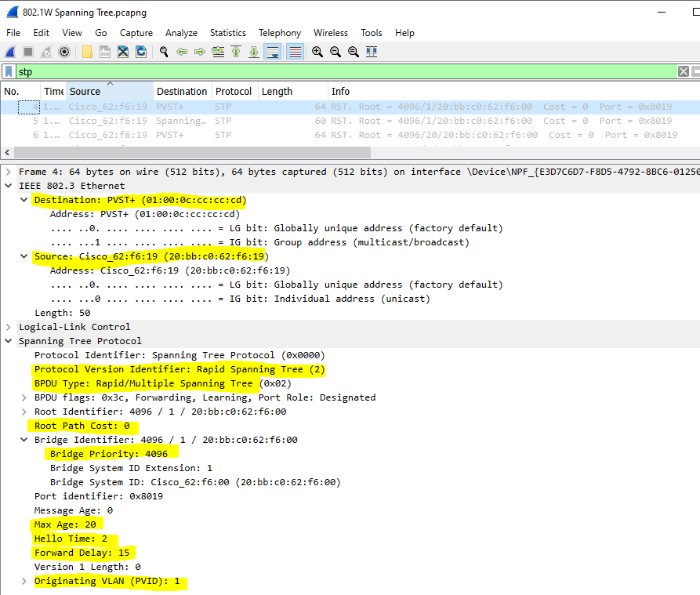Click the close capture file icon
This screenshot has width=700, height=595.
[x=123, y=52]
